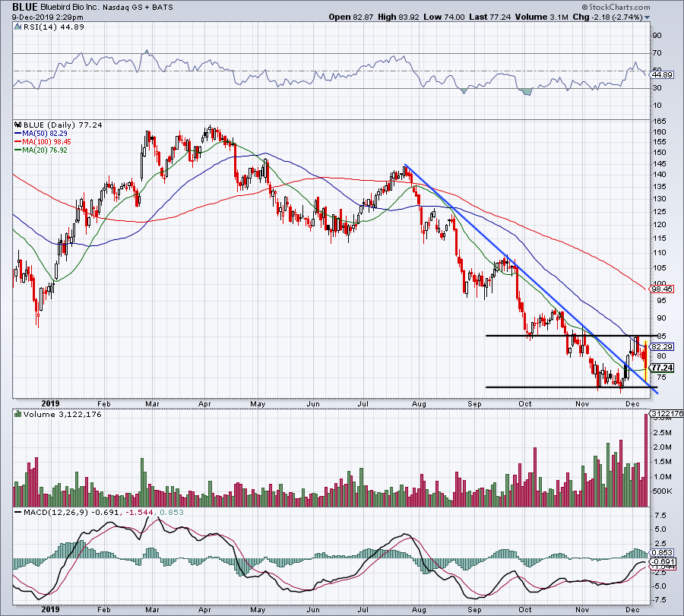Select the BLUE ticker symbol in header

coord(25,7)
